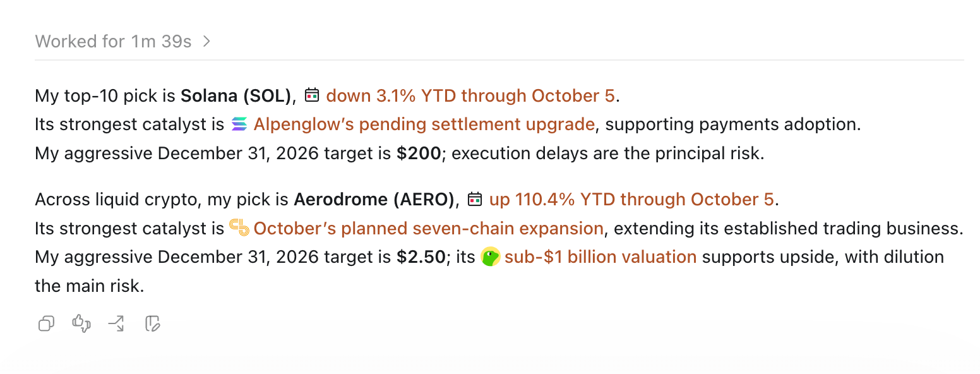This screenshot has width=980, height=374.
Task: Click the calendar icon before up 110.4%
Action: 475,199
